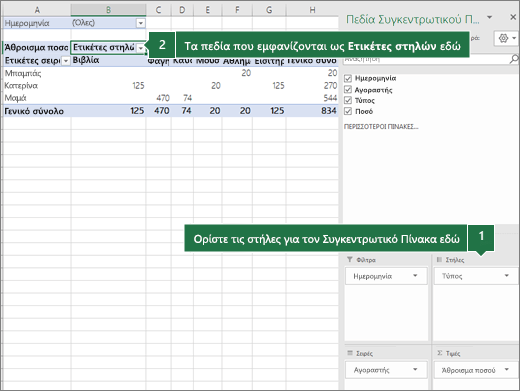Screen dimensions: 520x391
Task: Click the value 20 in Μπαμπάς row column F
Action: 246,73
